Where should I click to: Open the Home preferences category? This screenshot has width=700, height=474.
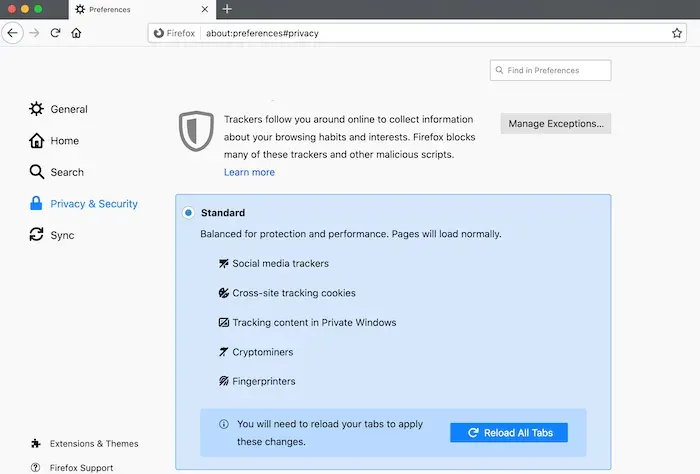64,141
